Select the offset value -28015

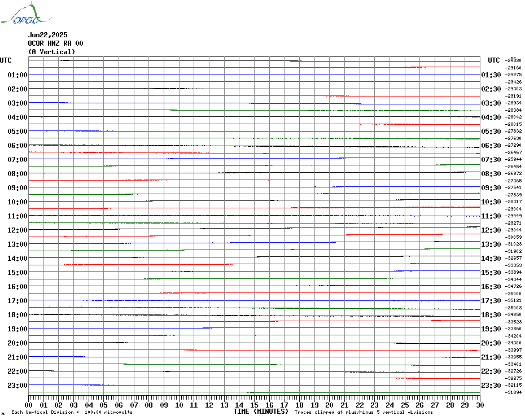[x=513, y=124]
